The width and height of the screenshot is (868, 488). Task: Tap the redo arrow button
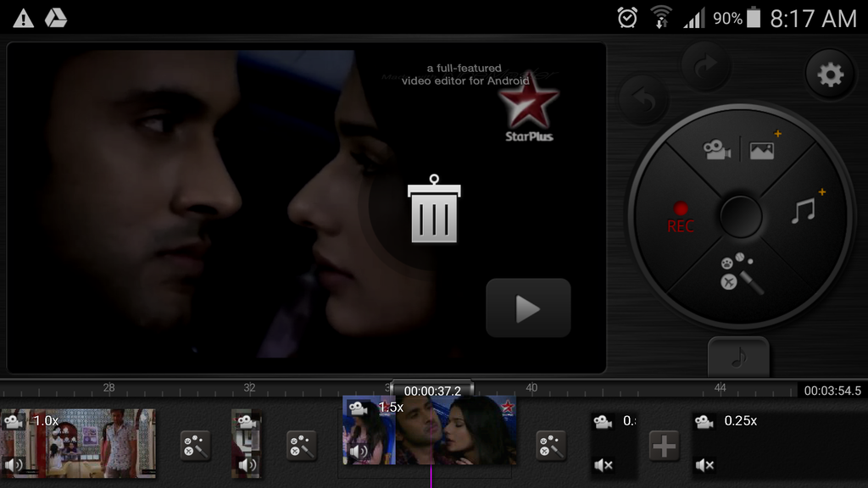pyautogui.click(x=705, y=66)
